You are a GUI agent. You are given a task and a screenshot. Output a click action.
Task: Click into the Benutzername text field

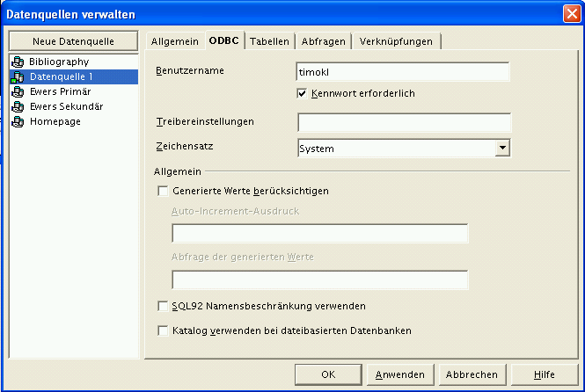(x=404, y=72)
